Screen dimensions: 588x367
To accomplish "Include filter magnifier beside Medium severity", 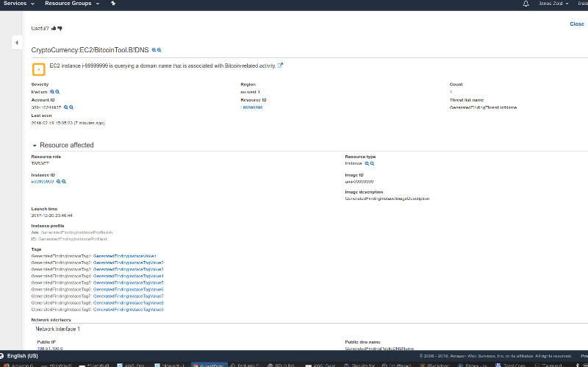I will 52,92.
